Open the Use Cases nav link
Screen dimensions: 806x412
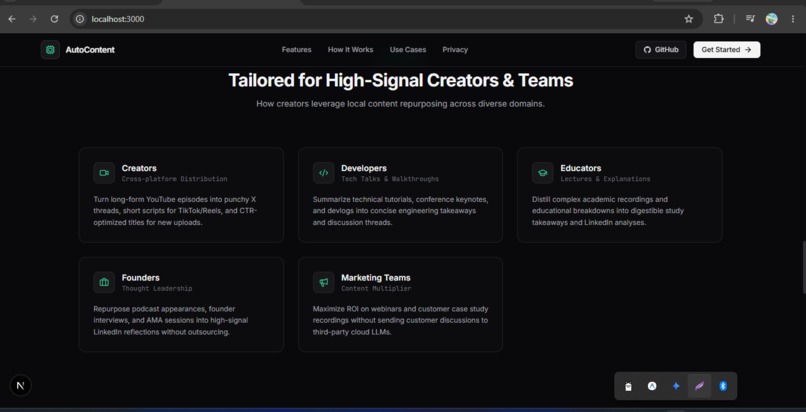(x=408, y=50)
